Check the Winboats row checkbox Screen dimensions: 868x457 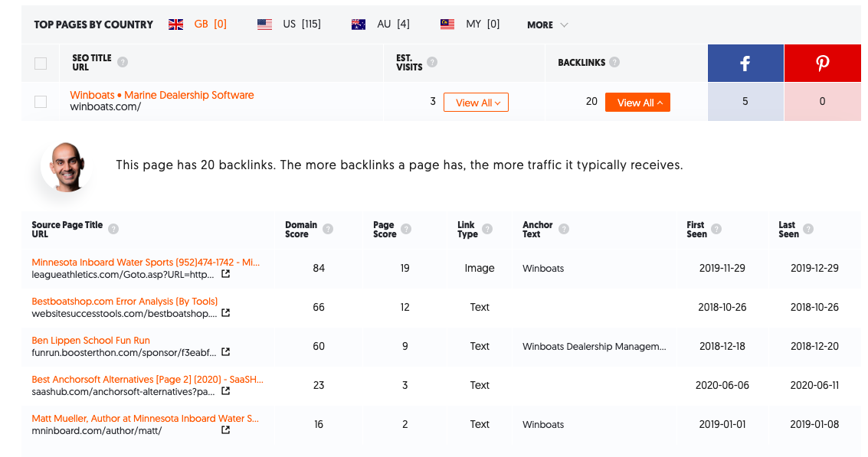point(41,102)
